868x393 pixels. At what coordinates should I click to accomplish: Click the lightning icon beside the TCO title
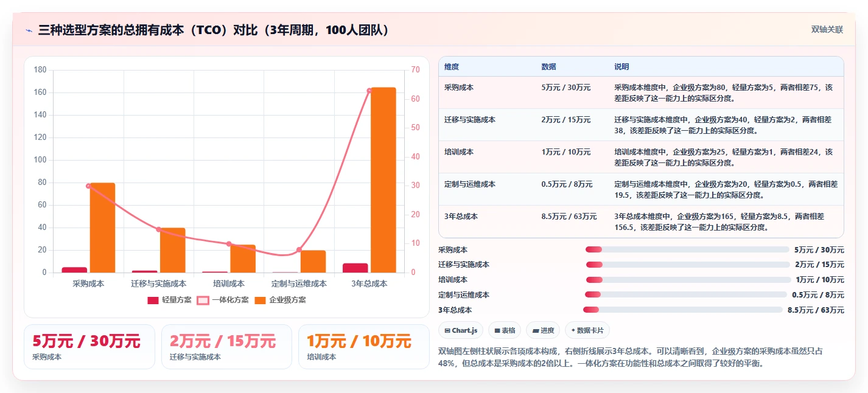(x=29, y=30)
